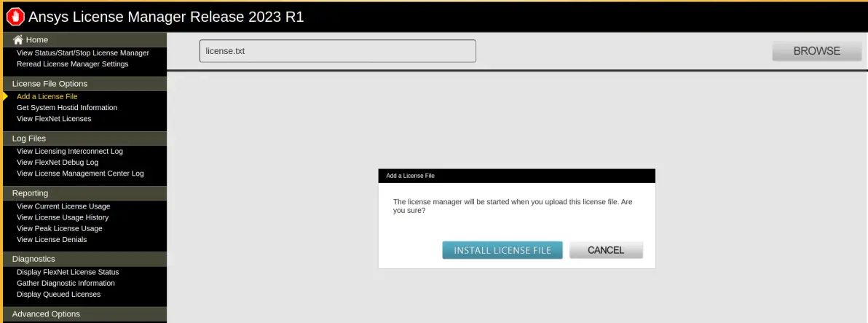This screenshot has height=323, width=868.
Task: Click the Home house icon
Action: (x=17, y=40)
